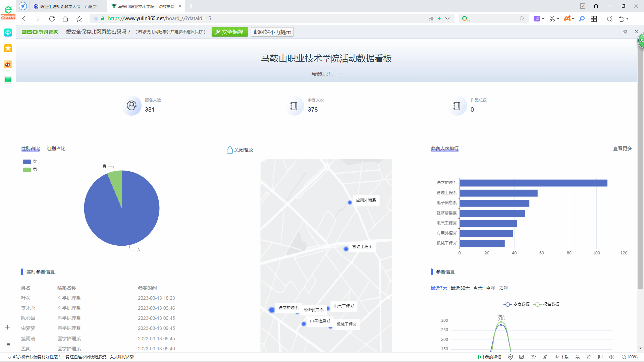Select the 今年 time range tab
The width and height of the screenshot is (644, 362).
pyautogui.click(x=491, y=288)
